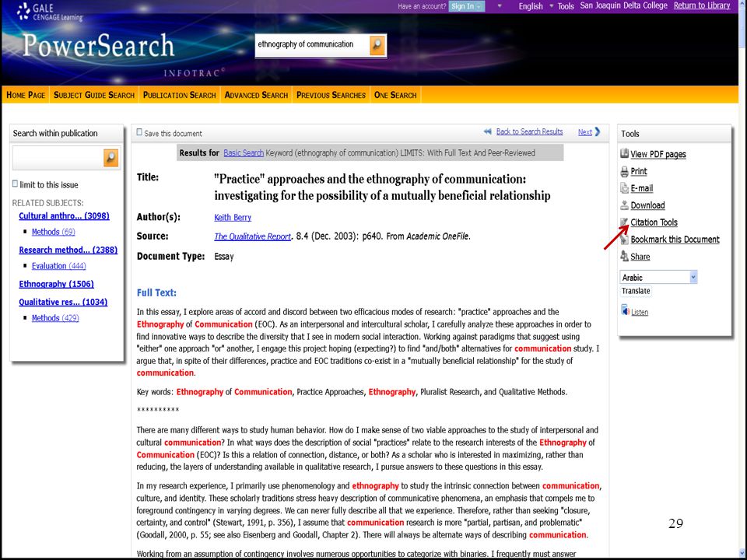Switch to Publication Search tab
The image size is (747, 560).
tap(180, 95)
